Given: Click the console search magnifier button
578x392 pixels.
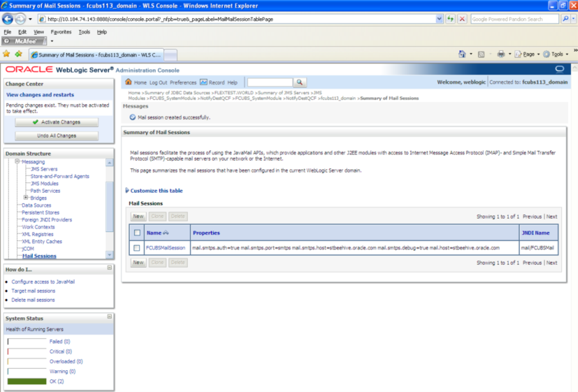Looking at the screenshot, I should [299, 83].
